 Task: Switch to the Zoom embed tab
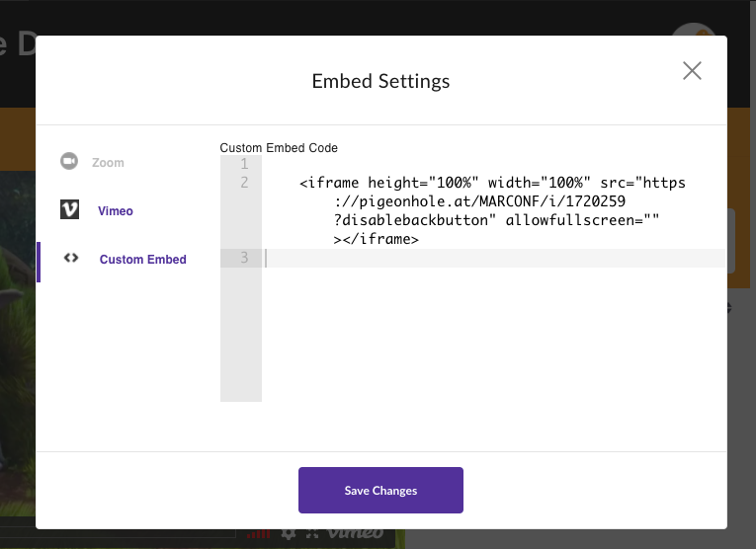(x=109, y=163)
